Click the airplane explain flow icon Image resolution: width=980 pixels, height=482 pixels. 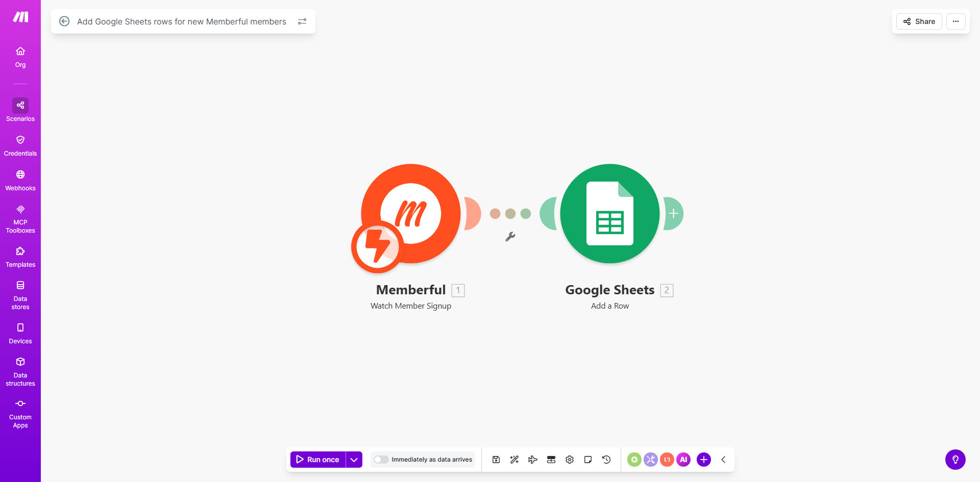[533, 460]
